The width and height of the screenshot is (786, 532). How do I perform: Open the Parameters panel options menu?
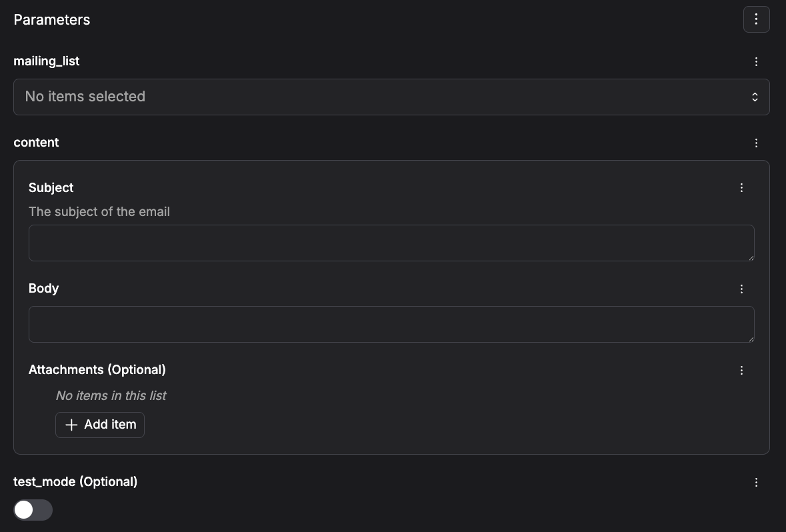756,19
